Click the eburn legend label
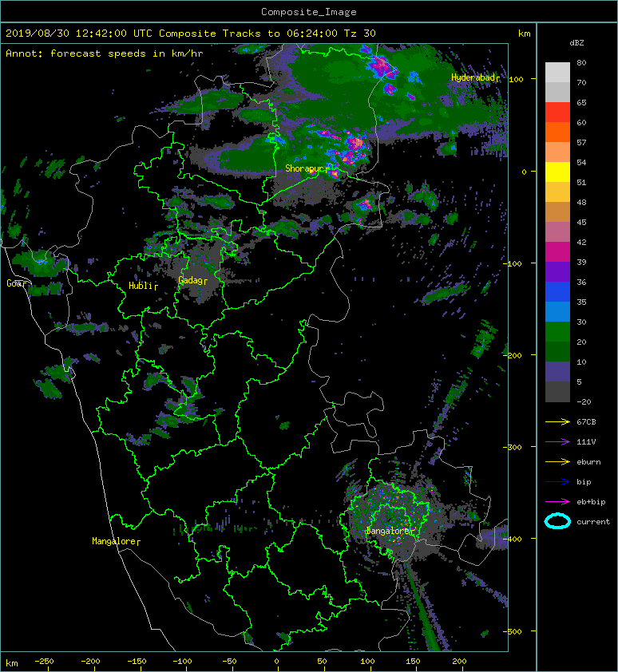This screenshot has width=618, height=672. tap(588, 461)
